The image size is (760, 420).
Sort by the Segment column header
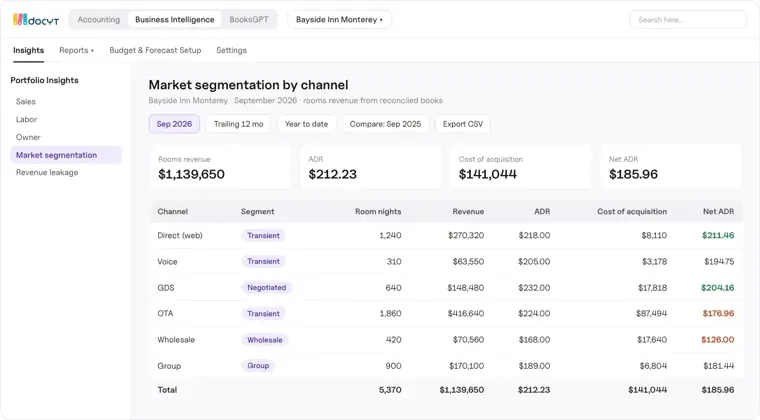[257, 212]
